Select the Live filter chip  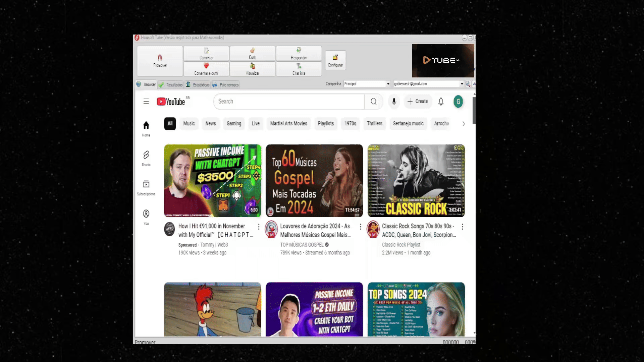[256, 124]
